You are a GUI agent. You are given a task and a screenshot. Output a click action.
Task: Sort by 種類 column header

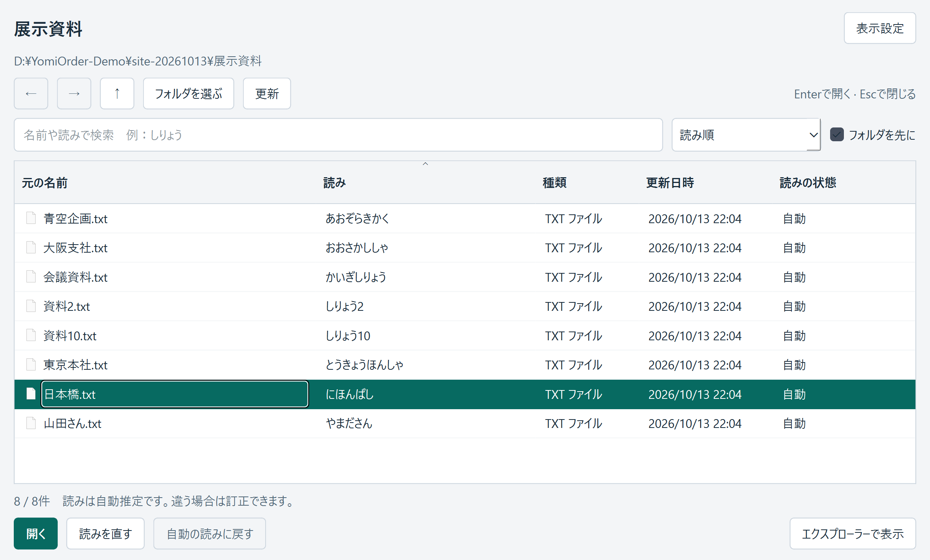click(555, 183)
